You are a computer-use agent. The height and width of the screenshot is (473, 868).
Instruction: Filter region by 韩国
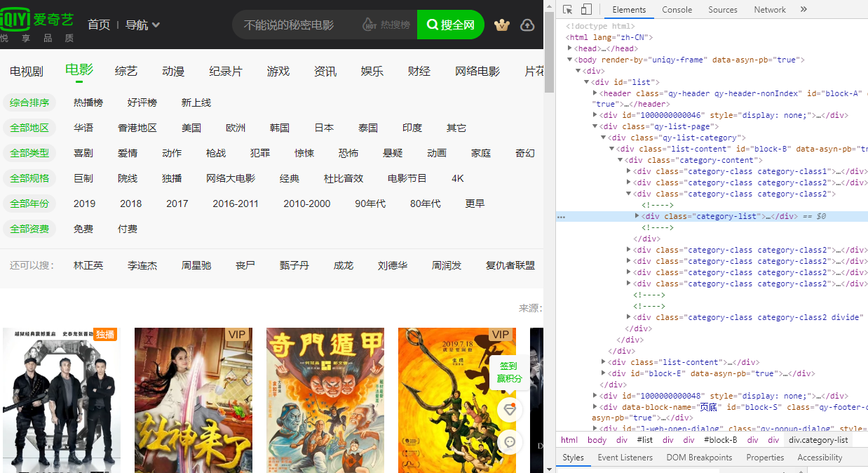[280, 128]
